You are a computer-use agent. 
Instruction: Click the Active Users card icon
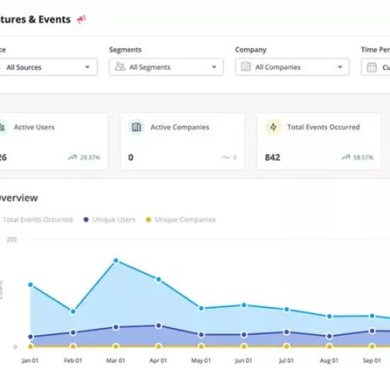[x=3, y=127]
